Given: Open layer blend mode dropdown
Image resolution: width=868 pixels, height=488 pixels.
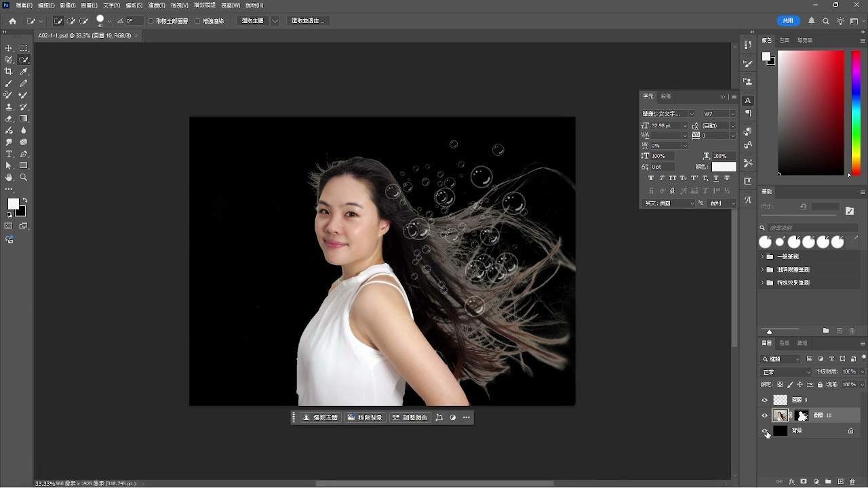Looking at the screenshot, I should click(786, 372).
